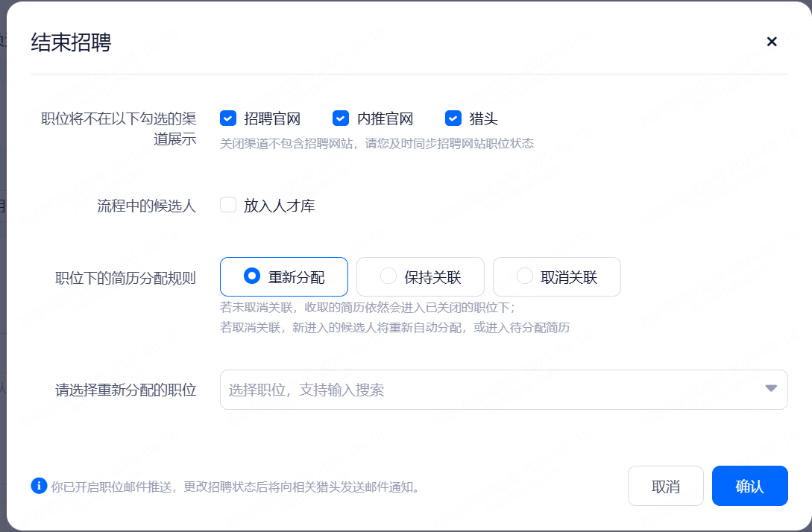The width and height of the screenshot is (812, 532).
Task: Uncheck the 内推官网 channel checkbox
Action: click(341, 118)
